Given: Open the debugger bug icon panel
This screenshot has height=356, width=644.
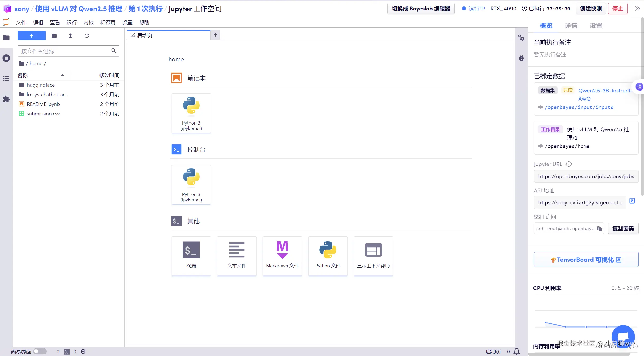Looking at the screenshot, I should pyautogui.click(x=521, y=58).
